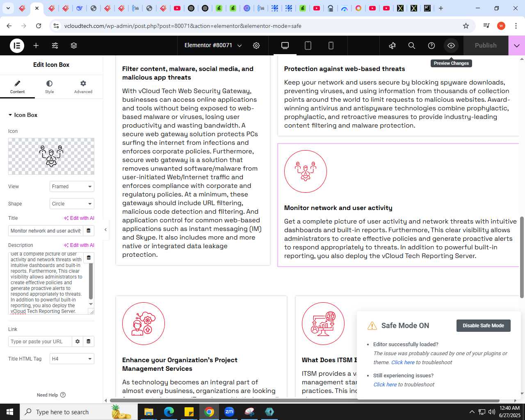Viewport: 525px width, 420px height.
Task: Select 'Protection against web-based threats' heading
Action: 345,69
